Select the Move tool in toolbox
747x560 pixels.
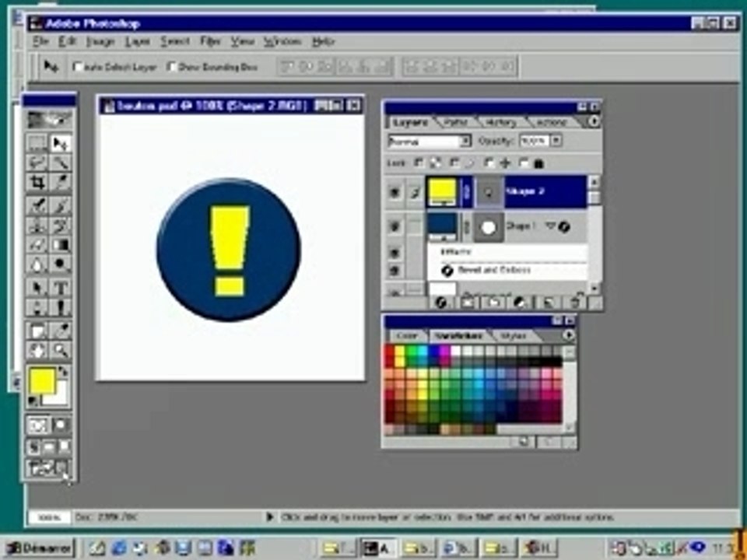coord(61,143)
